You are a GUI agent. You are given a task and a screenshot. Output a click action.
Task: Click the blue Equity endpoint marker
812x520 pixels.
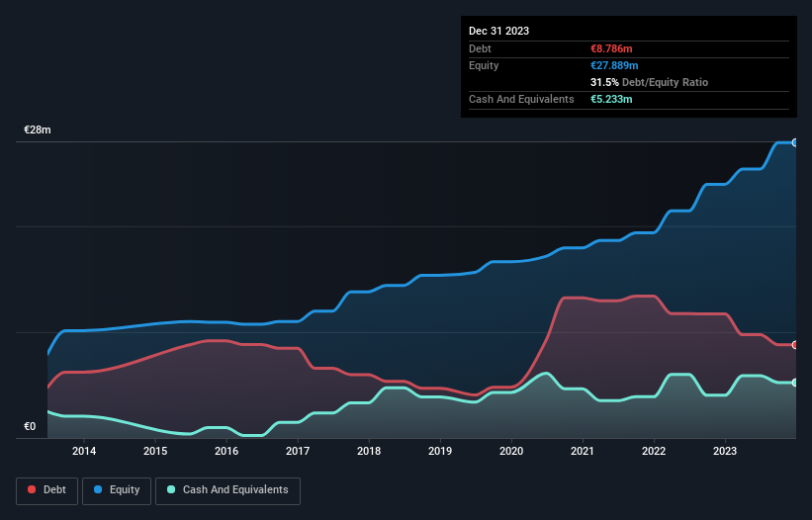pos(795,142)
